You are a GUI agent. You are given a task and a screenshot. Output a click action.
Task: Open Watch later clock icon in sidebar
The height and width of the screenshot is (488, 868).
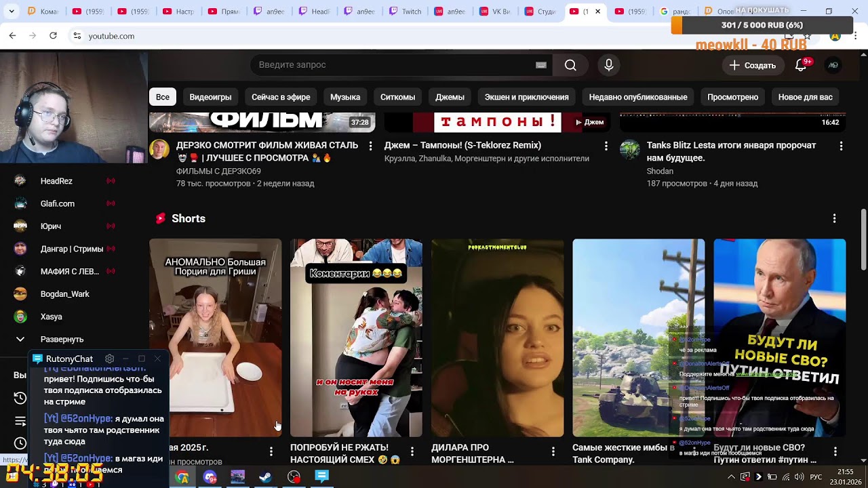tap(20, 443)
